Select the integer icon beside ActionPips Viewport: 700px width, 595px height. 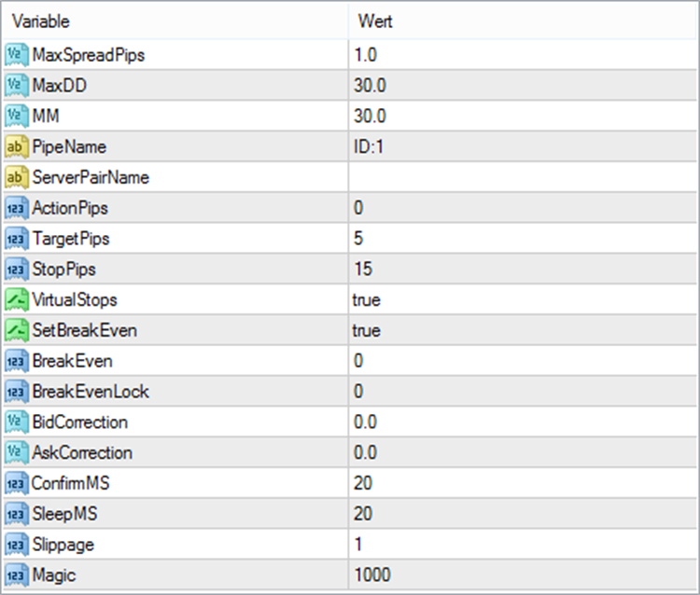point(16,208)
